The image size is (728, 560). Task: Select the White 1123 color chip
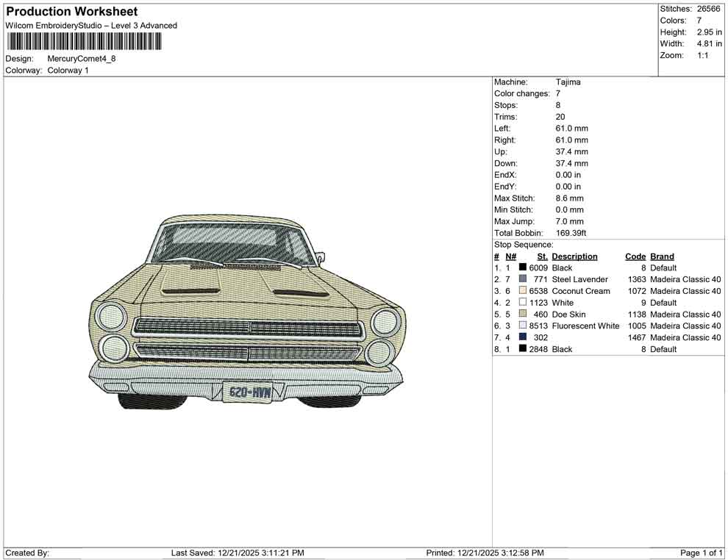pos(525,303)
